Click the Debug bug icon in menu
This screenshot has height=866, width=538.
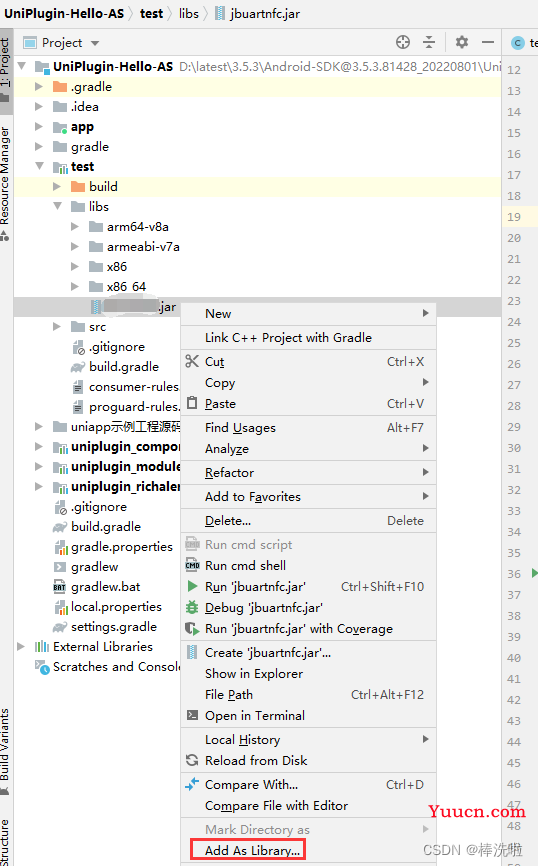click(192, 608)
